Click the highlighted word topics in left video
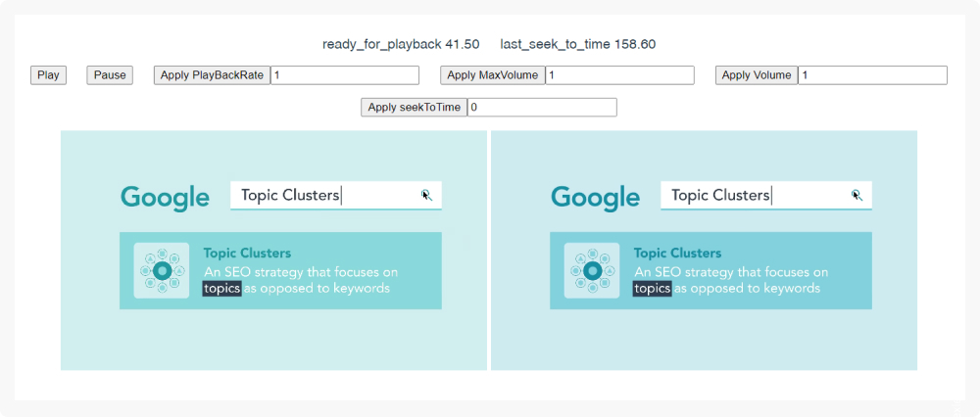Viewport: 980px width, 417px height. click(221, 289)
